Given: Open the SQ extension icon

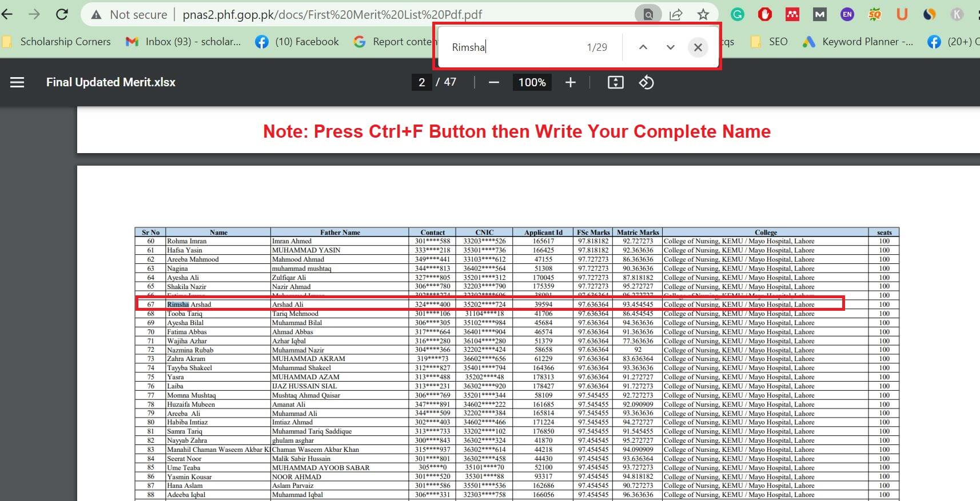Looking at the screenshot, I should click(875, 15).
